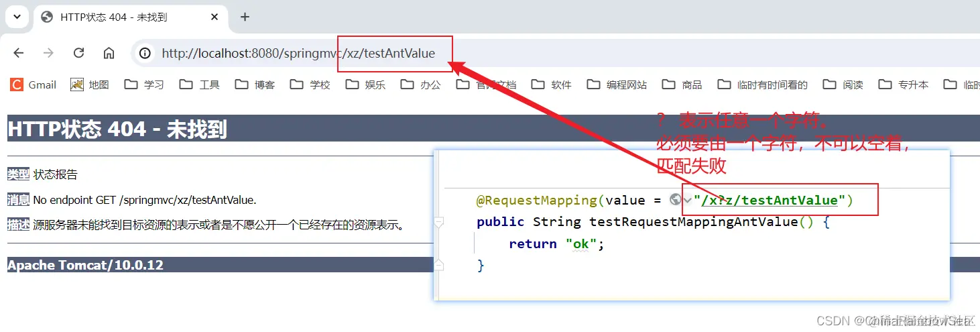Open a new browser tab
Screen dimensions: 980x332
[245, 17]
